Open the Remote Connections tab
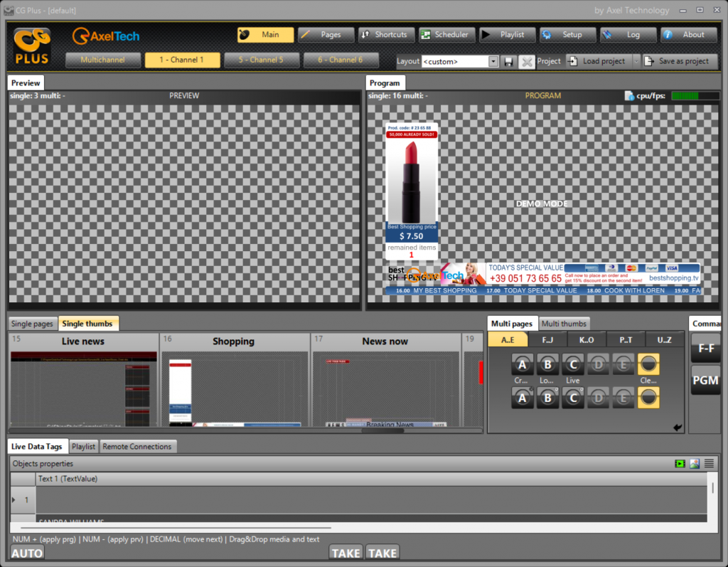The height and width of the screenshot is (567, 728). click(x=137, y=447)
